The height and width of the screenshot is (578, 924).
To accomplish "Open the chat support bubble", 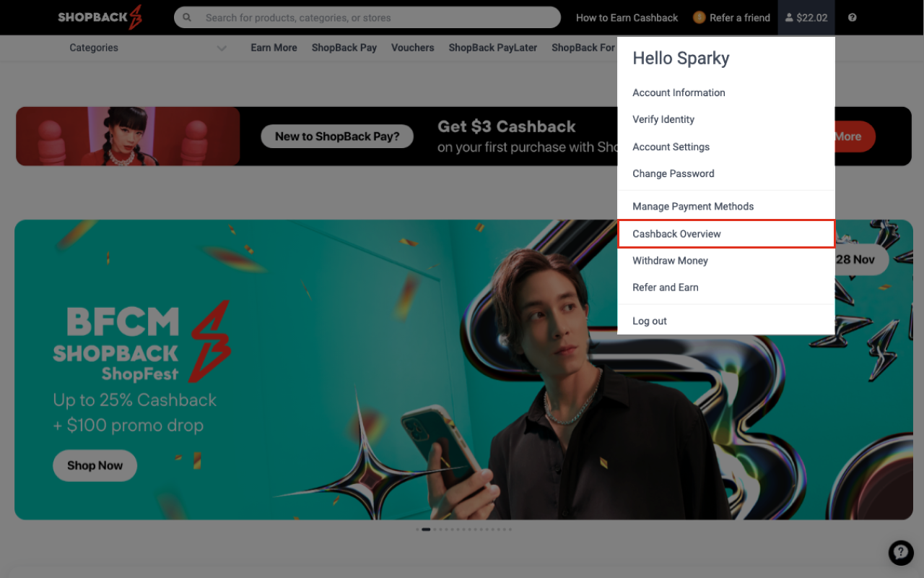I will (900, 553).
